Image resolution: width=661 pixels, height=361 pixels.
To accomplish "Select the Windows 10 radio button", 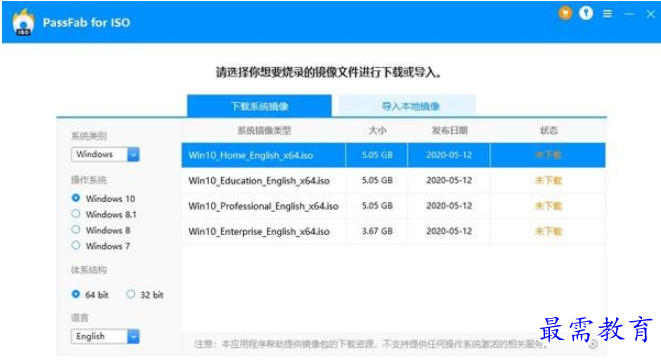I will (76, 198).
